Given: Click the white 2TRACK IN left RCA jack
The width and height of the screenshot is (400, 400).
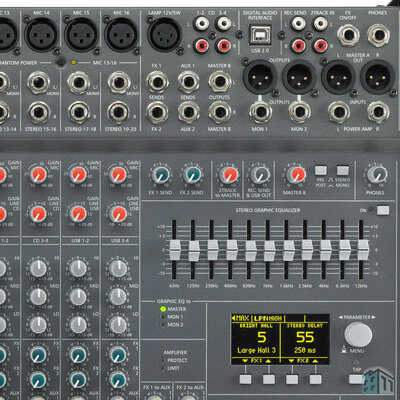Looking at the screenshot, I should click(x=321, y=24).
